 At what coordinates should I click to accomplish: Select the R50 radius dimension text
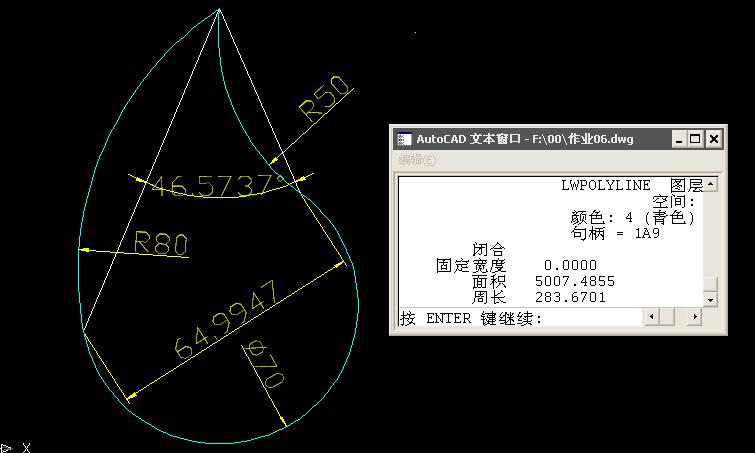pos(325,99)
